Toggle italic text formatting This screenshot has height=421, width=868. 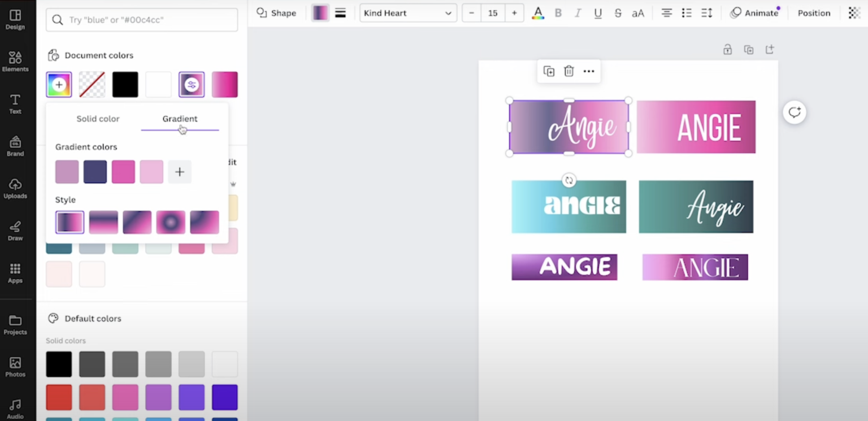tap(578, 13)
